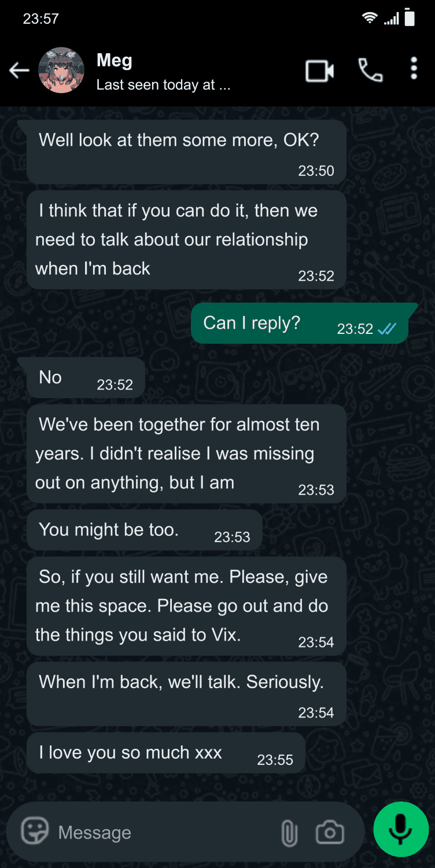Tap the paperclip attachment icon

(x=289, y=833)
